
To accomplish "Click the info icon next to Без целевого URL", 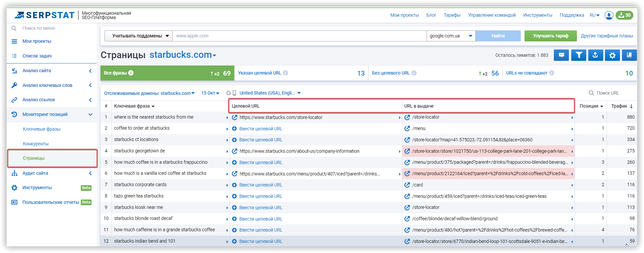I will pyautogui.click(x=414, y=73).
